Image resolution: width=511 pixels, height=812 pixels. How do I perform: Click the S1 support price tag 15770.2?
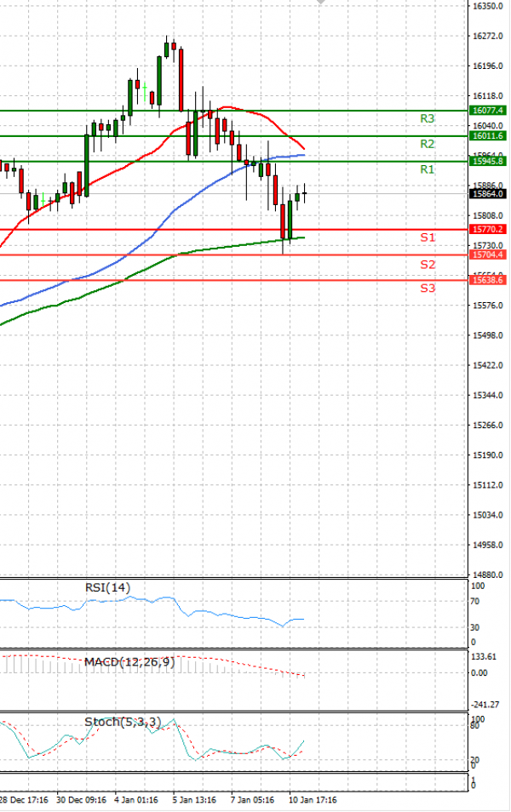point(486,229)
